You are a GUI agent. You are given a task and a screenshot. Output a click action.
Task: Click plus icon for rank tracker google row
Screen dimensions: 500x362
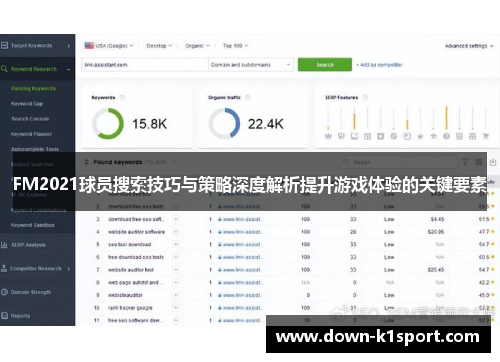[x=176, y=308]
